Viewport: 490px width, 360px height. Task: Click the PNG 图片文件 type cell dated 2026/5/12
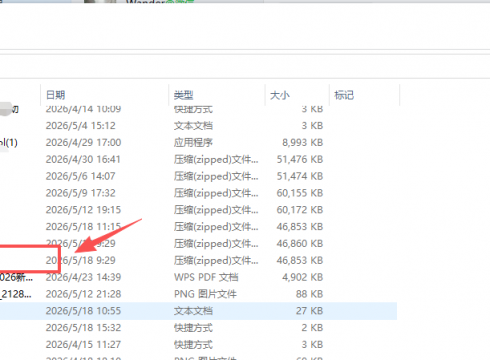coord(205,294)
